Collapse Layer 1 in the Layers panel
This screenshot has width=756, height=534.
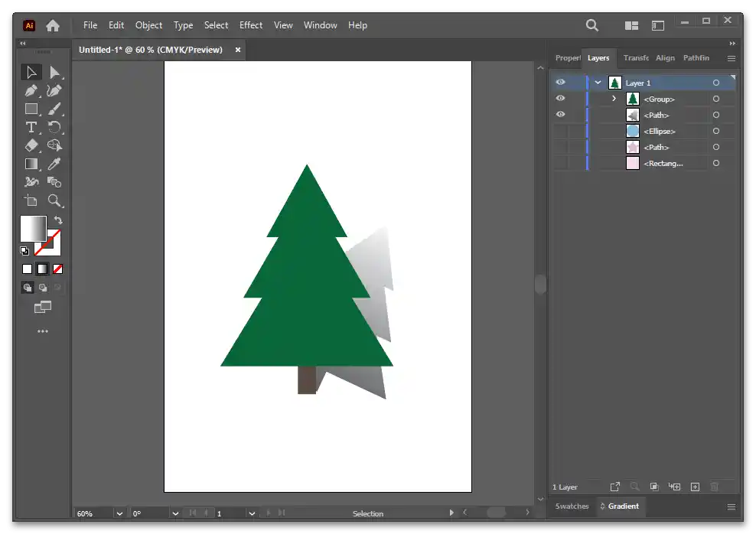click(598, 83)
